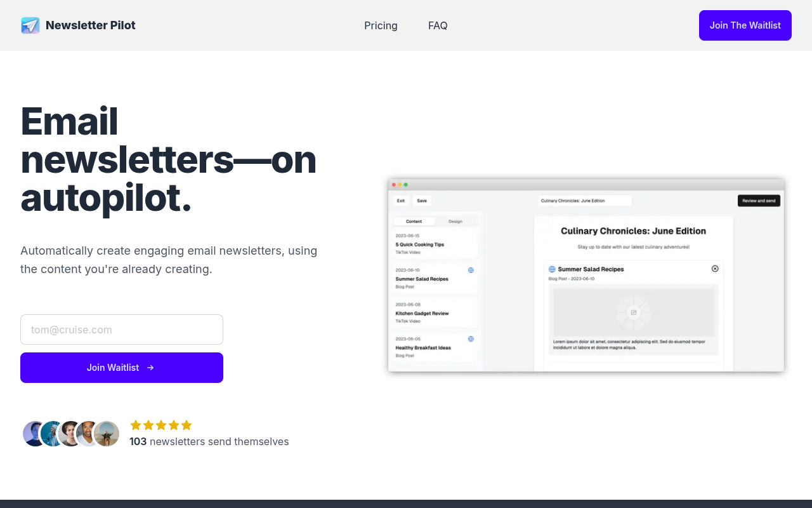812x508 pixels.
Task: Click the Newsletter Pilot paper plane logo
Action: 30,25
